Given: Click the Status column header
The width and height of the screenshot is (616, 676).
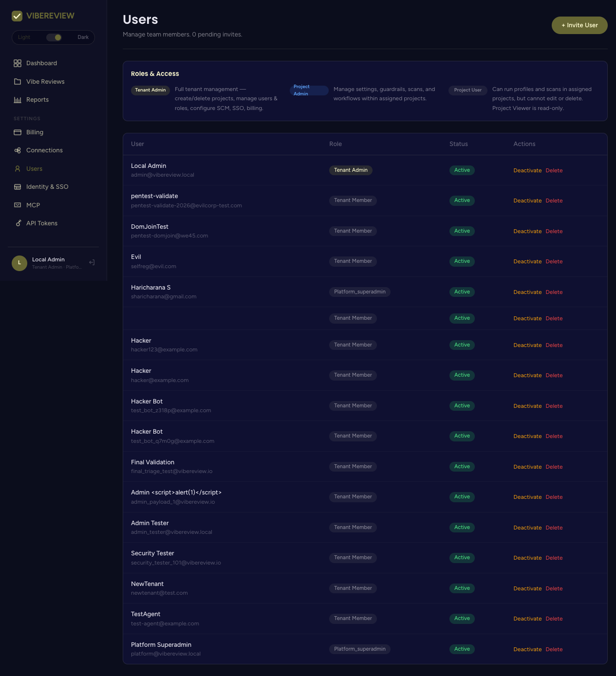Looking at the screenshot, I should (459, 144).
